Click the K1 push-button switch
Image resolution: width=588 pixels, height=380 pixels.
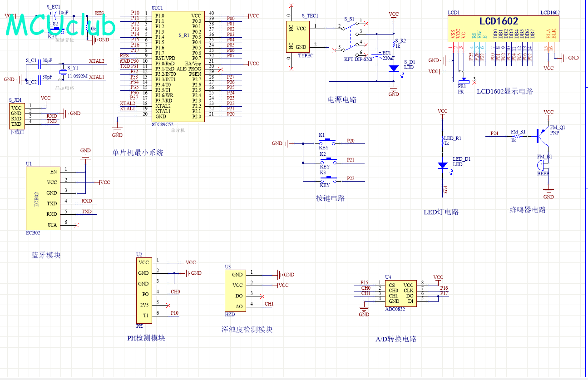point(327,143)
